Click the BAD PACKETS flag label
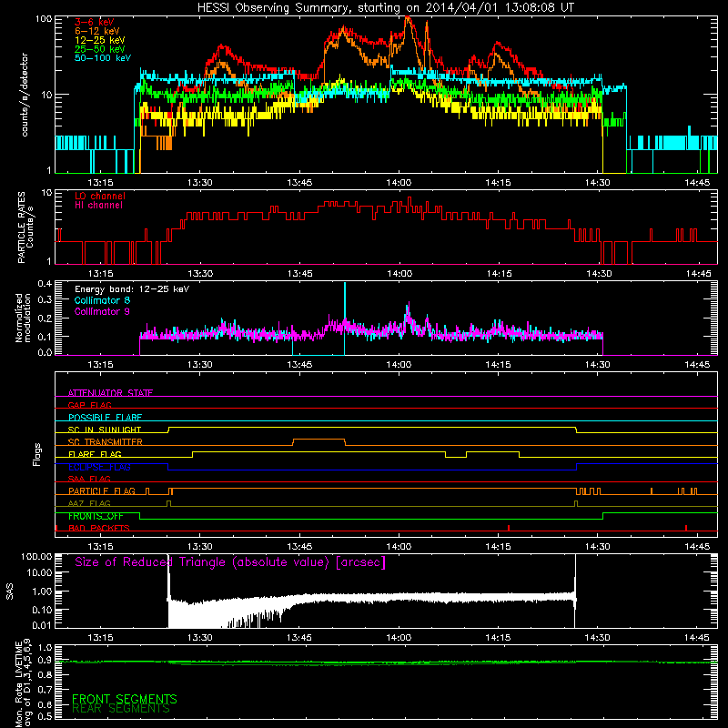Screen dimensions: 728x728 tap(99, 528)
